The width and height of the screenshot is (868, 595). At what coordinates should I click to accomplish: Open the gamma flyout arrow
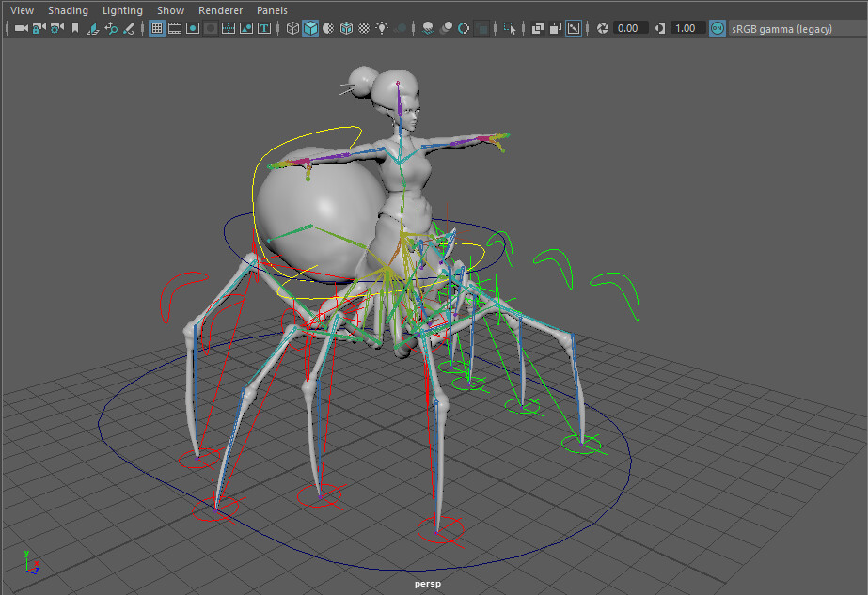[658, 28]
